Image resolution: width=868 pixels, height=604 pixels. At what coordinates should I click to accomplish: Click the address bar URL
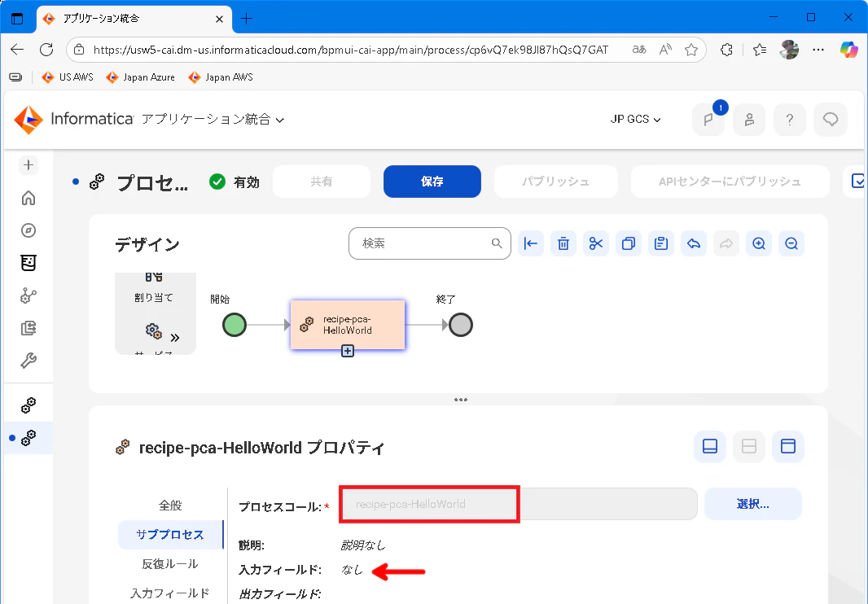350,50
